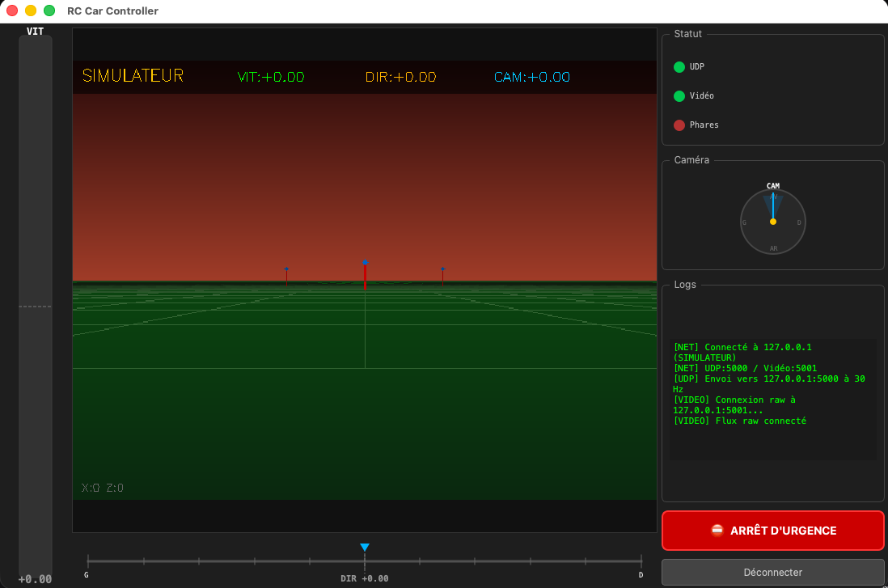Click the center red pole in video feed
The height and width of the screenshot is (588, 888).
click(x=365, y=276)
